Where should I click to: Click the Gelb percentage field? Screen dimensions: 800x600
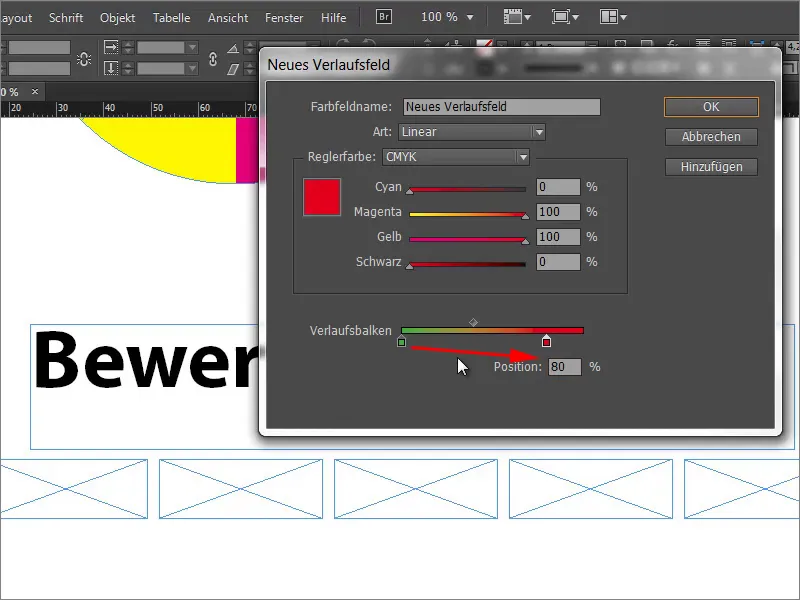click(x=558, y=237)
